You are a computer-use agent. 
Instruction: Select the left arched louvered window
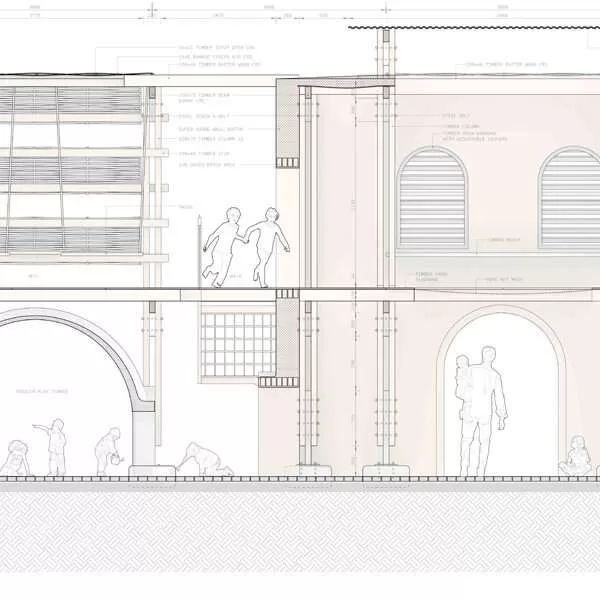click(x=432, y=198)
